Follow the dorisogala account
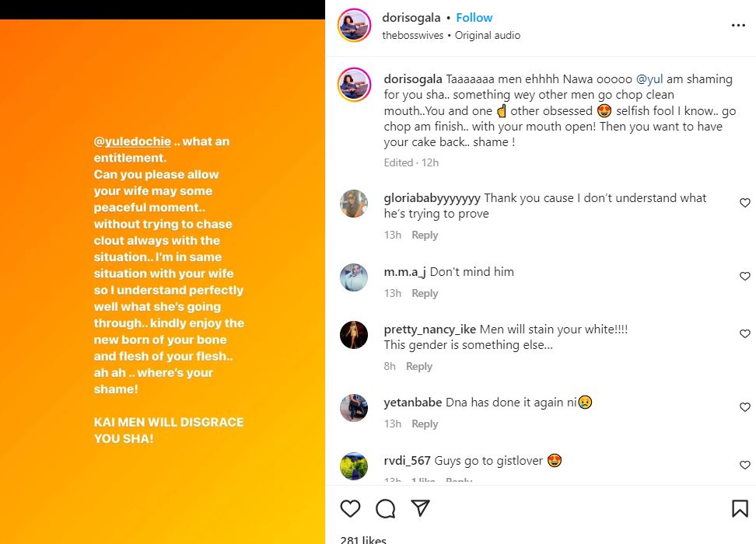The width and height of the screenshot is (756, 544). coord(474,17)
